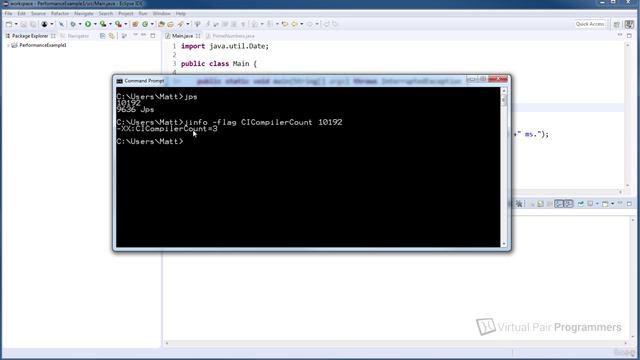This screenshot has height=360, width=640.
Task: Open the Navigate menu
Action: [84, 13]
